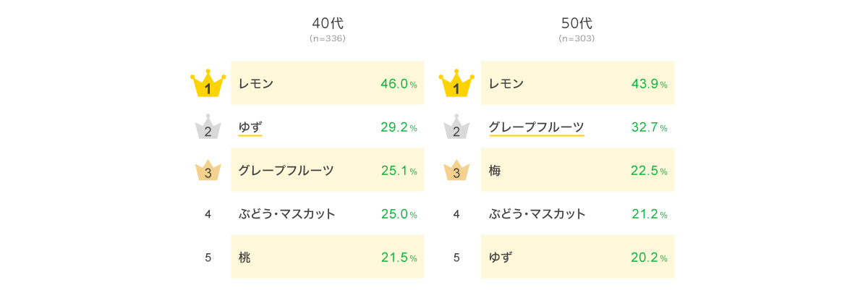The height and width of the screenshot is (301, 868).
Task: Click the silver rank 2 crown under 40代
Action: pos(208,127)
